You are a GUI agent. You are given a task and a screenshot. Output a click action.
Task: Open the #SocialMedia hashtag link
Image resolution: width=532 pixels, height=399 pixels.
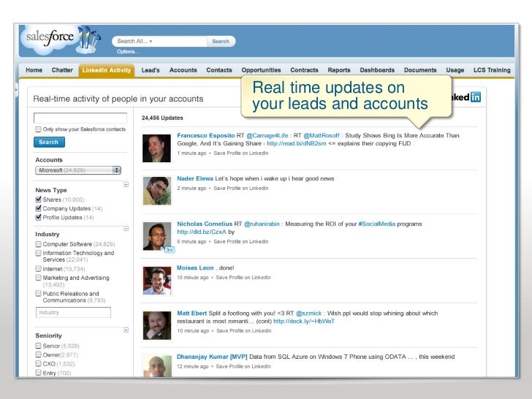point(376,224)
